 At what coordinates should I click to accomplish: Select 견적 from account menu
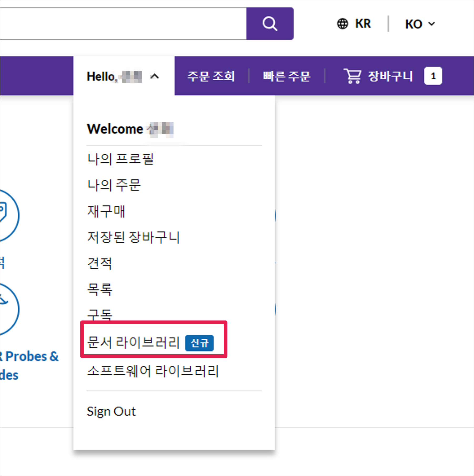coord(100,263)
